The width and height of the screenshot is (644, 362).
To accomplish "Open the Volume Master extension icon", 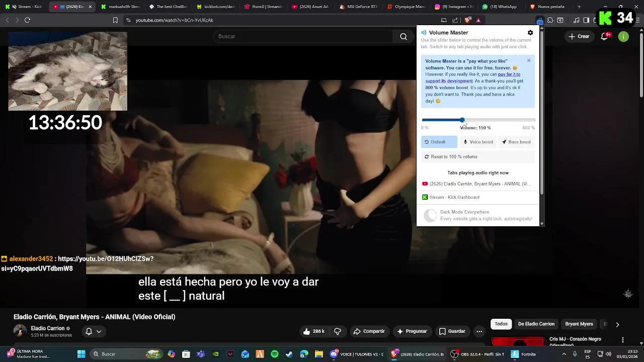I will point(540,21).
